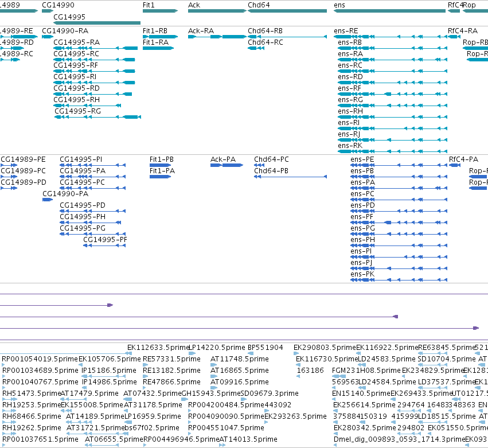This screenshot has height=448, width=488.
Task: Select transcript label 'Chd64-RB'
Action: click(265, 31)
